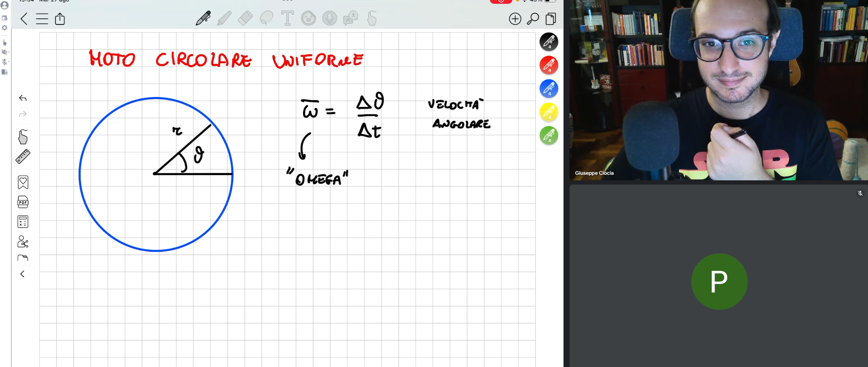
Task: Toggle remote touch control pointer
Action: [5, 43]
